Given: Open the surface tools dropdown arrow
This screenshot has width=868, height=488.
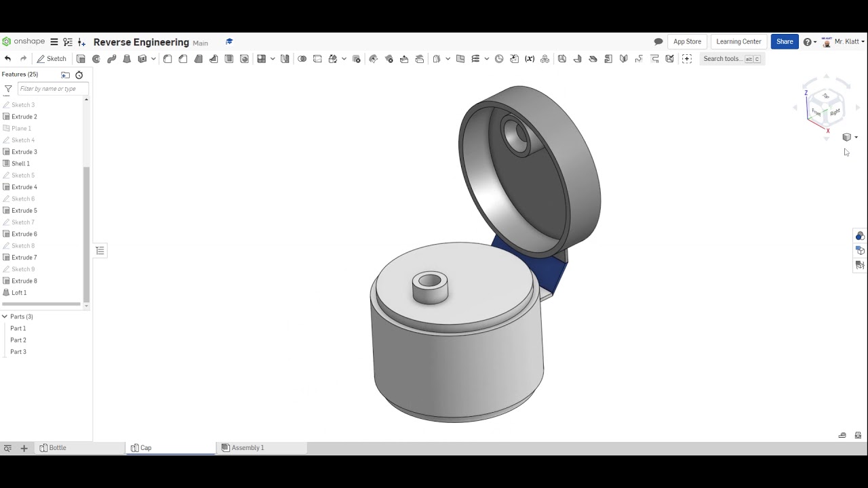Looking at the screenshot, I should point(448,59).
